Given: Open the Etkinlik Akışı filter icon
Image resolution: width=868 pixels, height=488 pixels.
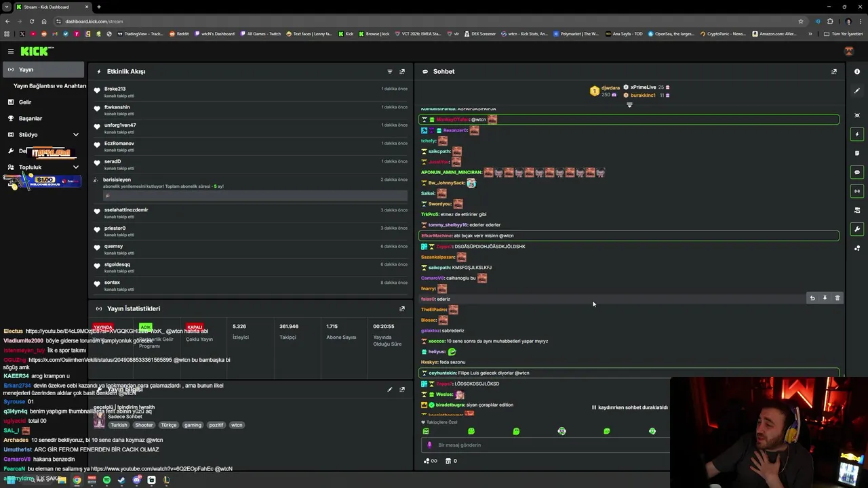Looking at the screenshot, I should [390, 71].
